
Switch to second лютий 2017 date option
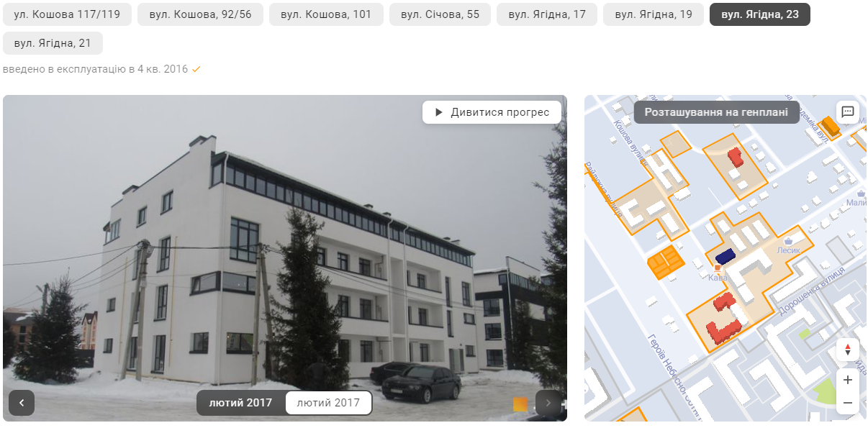pos(328,403)
